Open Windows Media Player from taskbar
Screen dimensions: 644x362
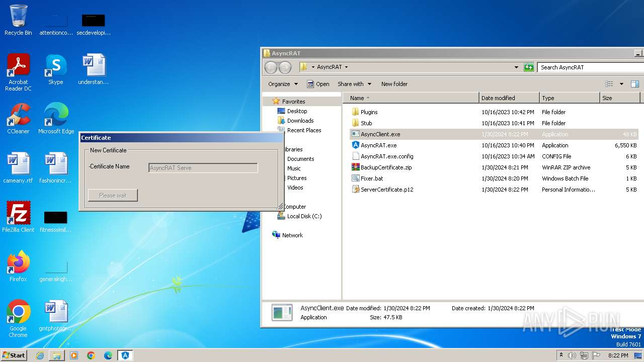point(74,355)
